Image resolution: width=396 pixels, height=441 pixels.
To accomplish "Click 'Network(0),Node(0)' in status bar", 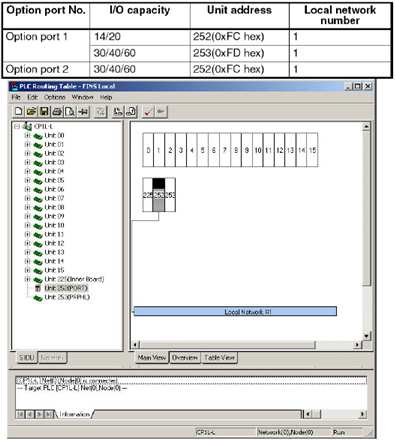I will point(285,432).
